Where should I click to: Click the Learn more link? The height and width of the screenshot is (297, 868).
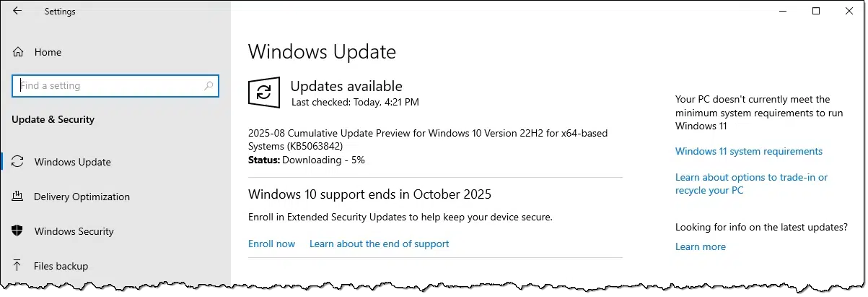[700, 246]
